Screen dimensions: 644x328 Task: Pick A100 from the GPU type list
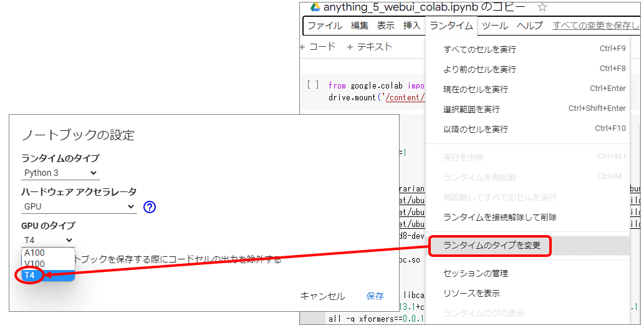click(48, 253)
